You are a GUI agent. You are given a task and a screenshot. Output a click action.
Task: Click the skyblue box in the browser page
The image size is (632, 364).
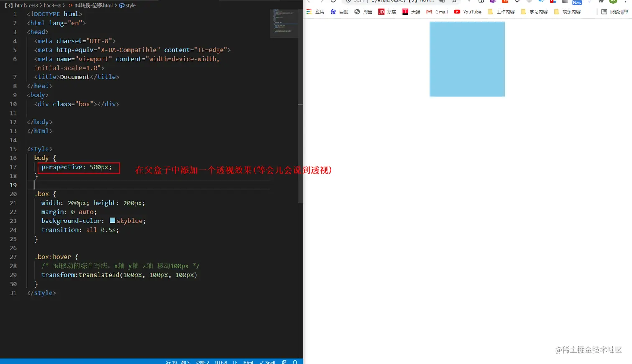point(467,59)
